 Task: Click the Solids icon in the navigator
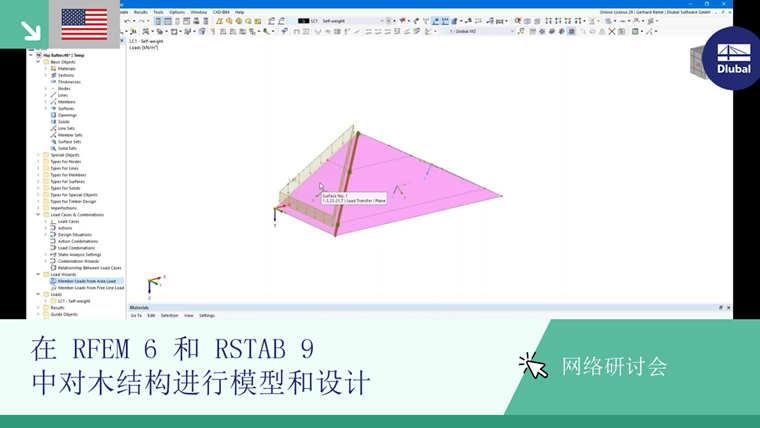click(53, 122)
